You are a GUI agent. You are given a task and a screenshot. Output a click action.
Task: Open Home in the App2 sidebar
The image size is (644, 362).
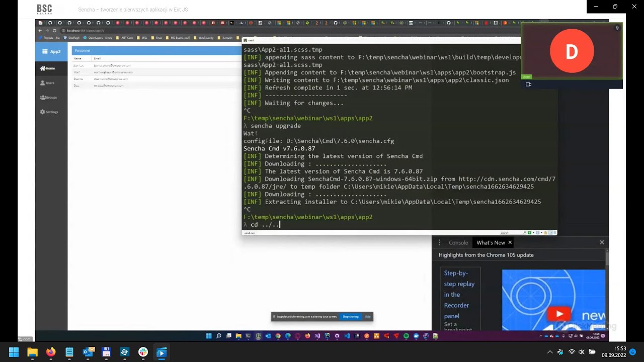click(51, 68)
